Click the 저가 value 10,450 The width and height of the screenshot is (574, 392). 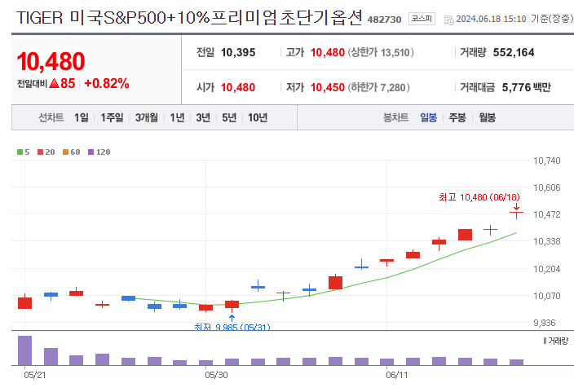point(328,87)
